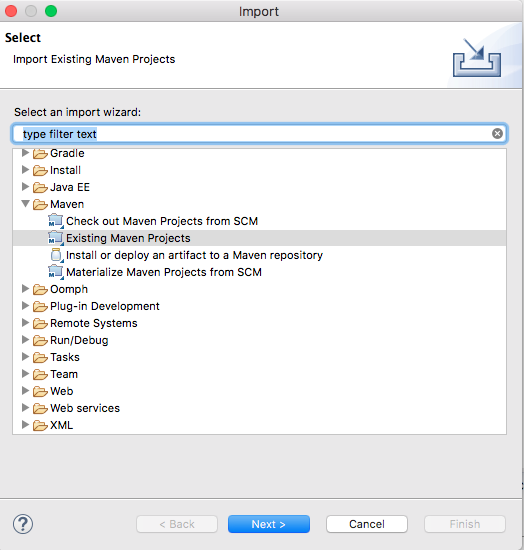Click the Oomph folder icon
This screenshot has width=524, height=550.
40,289
